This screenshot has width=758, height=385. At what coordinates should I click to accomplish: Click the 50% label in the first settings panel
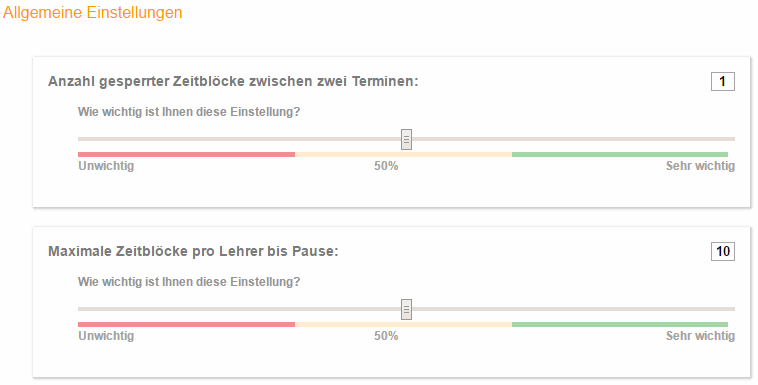click(386, 166)
